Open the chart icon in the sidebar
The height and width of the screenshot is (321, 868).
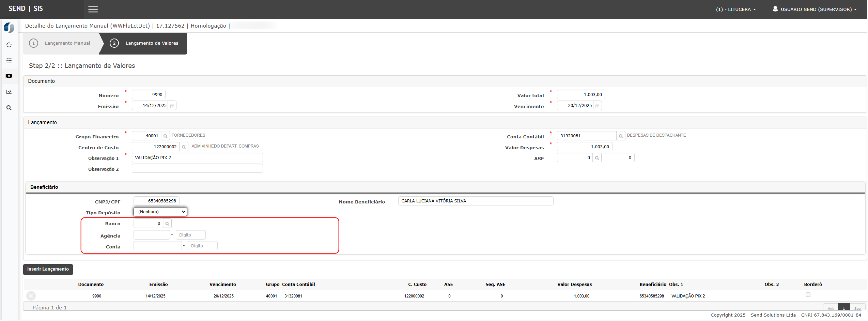[9, 92]
